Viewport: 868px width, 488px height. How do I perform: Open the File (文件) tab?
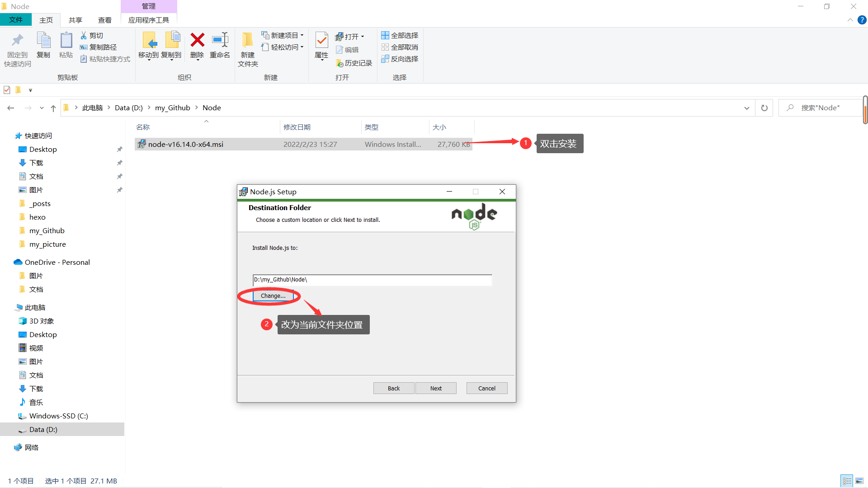(16, 20)
